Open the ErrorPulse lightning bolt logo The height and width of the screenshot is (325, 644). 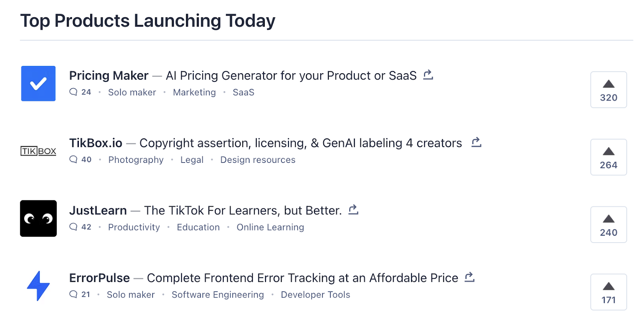pyautogui.click(x=38, y=286)
